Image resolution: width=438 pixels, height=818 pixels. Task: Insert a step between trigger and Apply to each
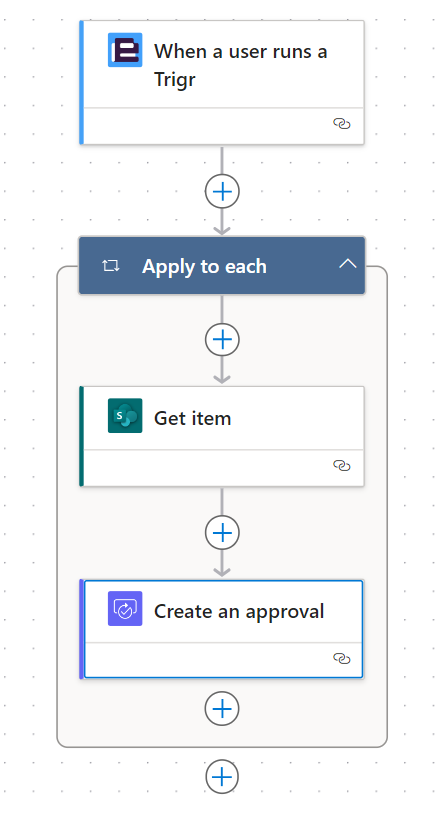tap(222, 191)
